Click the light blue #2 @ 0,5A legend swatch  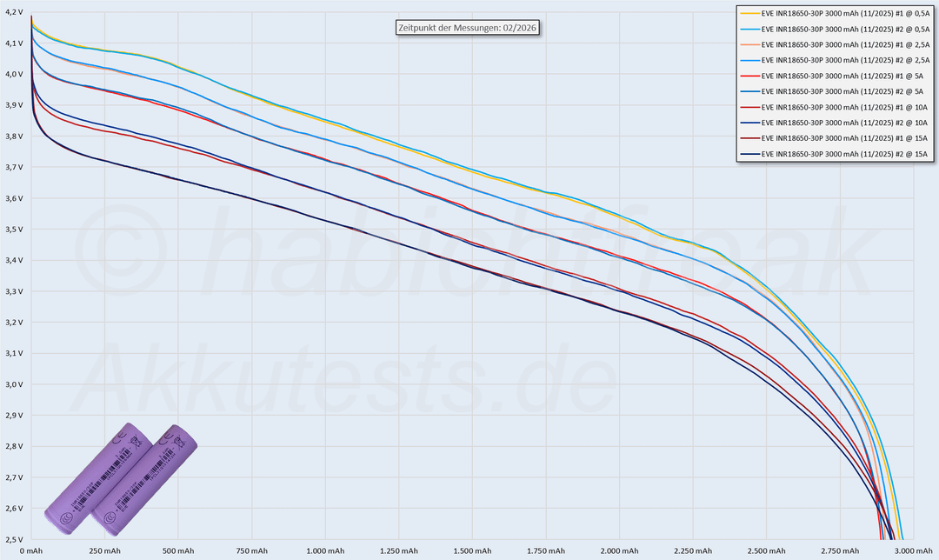coord(747,29)
